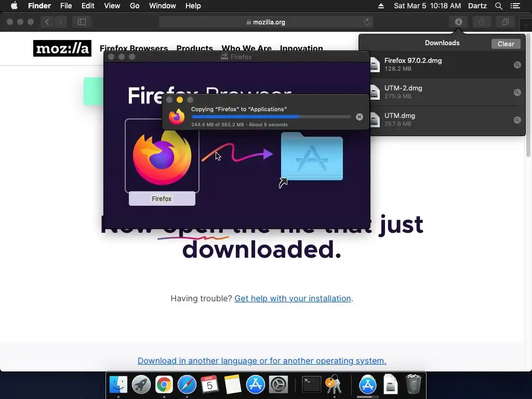Open Get help with your installation link
532x399 pixels.
[x=292, y=298]
